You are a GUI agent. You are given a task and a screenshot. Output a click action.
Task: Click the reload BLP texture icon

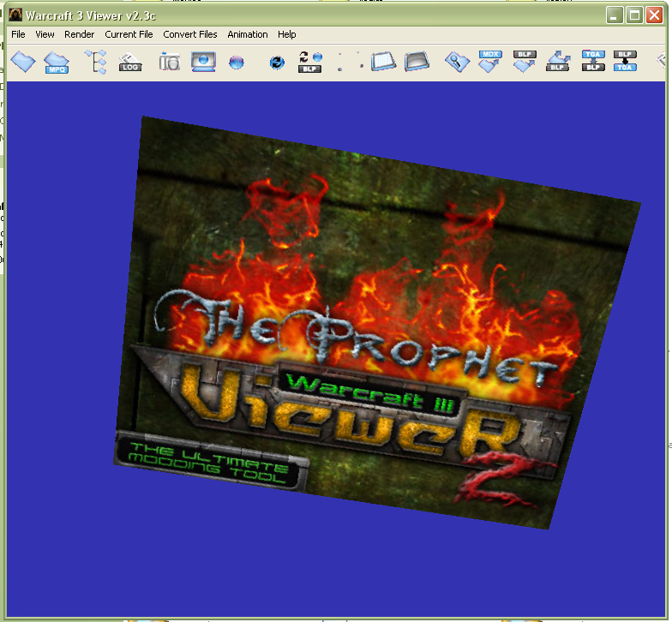click(x=310, y=62)
